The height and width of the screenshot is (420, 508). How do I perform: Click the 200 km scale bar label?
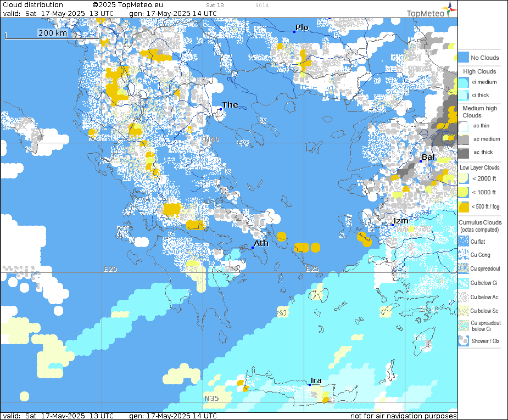pos(53,33)
